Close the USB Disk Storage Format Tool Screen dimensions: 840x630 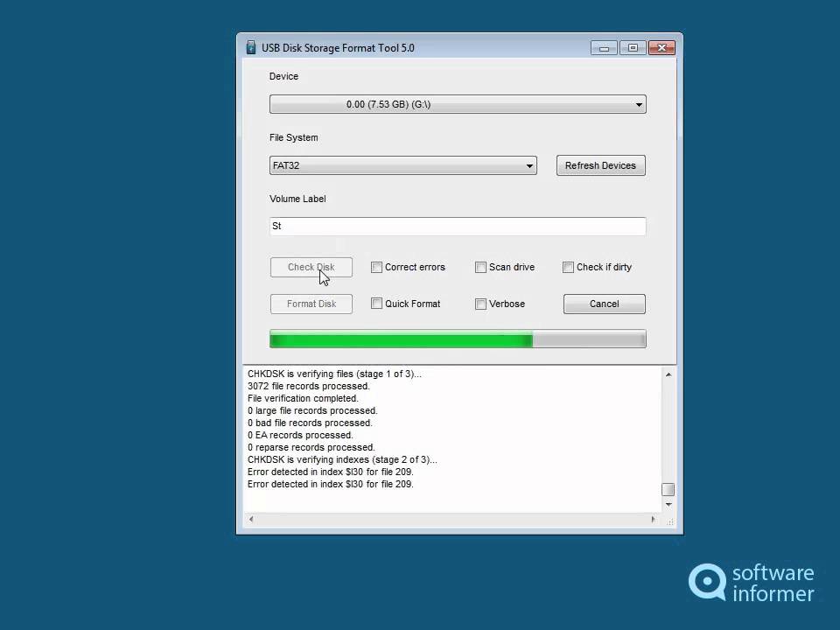click(661, 48)
